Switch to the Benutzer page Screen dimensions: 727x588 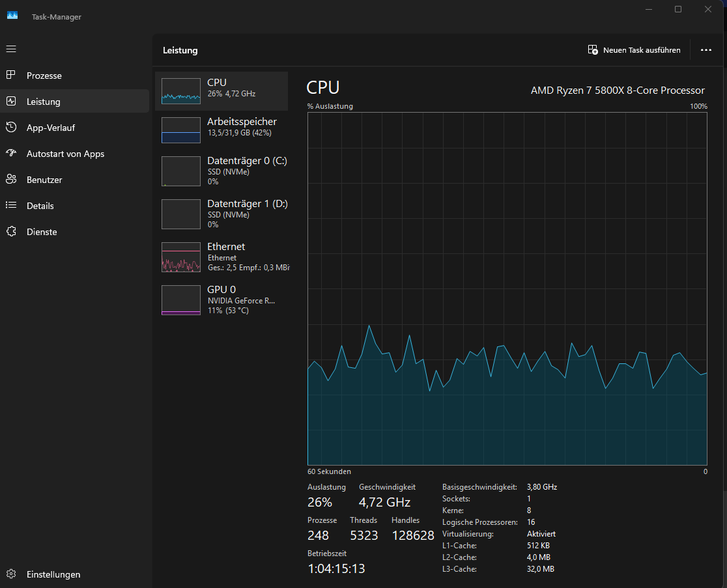click(75, 179)
